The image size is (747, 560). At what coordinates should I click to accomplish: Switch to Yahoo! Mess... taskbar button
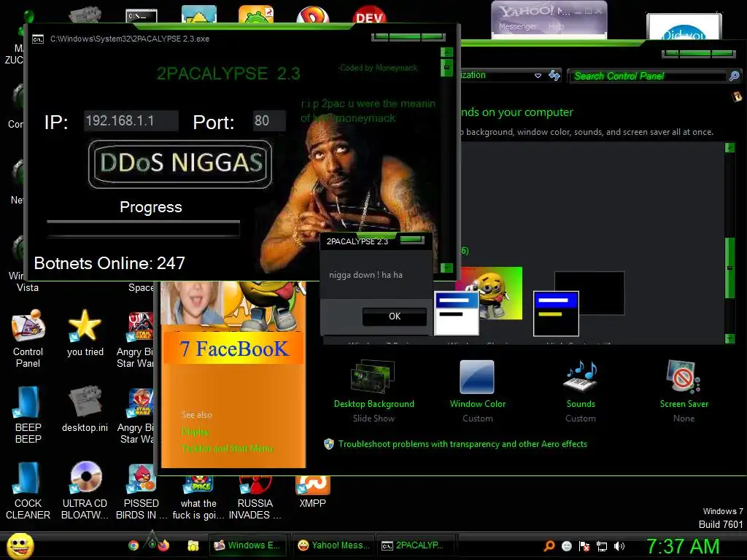[333, 545]
